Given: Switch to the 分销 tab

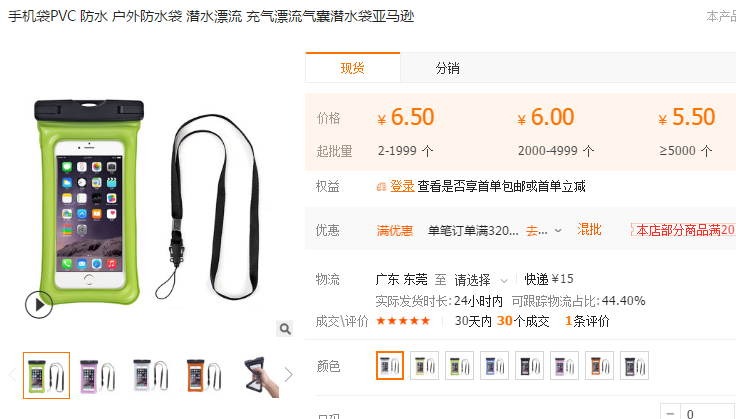Looking at the screenshot, I should pyautogui.click(x=447, y=68).
